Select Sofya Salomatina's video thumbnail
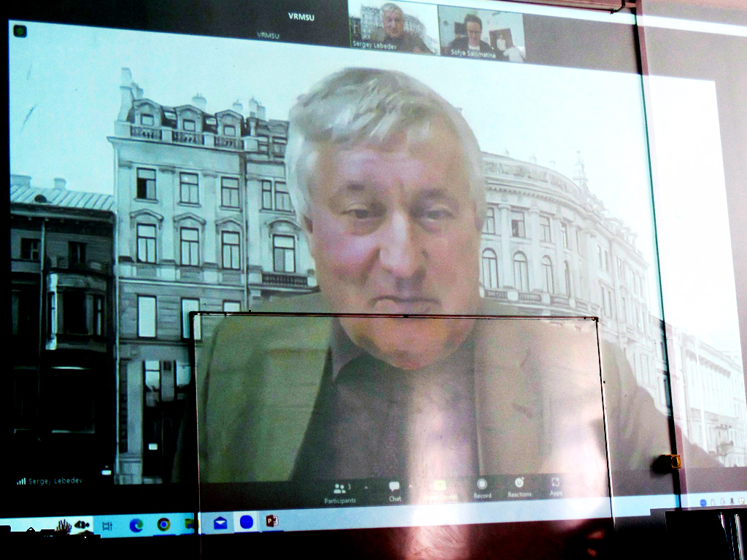The image size is (747, 560). tap(481, 34)
